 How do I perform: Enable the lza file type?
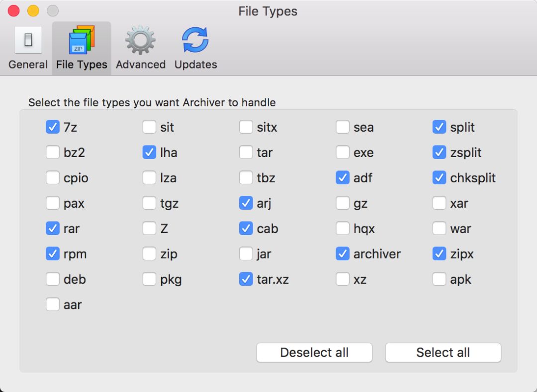[149, 177]
